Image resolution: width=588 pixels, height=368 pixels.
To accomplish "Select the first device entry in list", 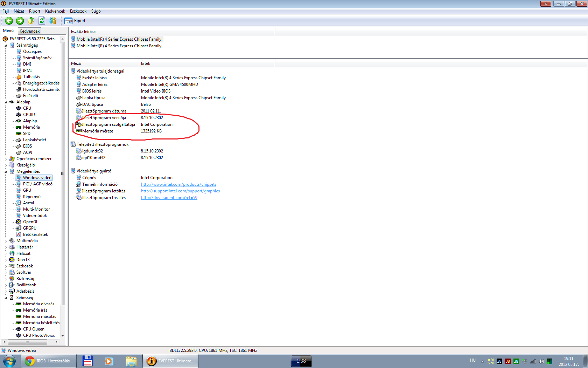I will [116, 39].
